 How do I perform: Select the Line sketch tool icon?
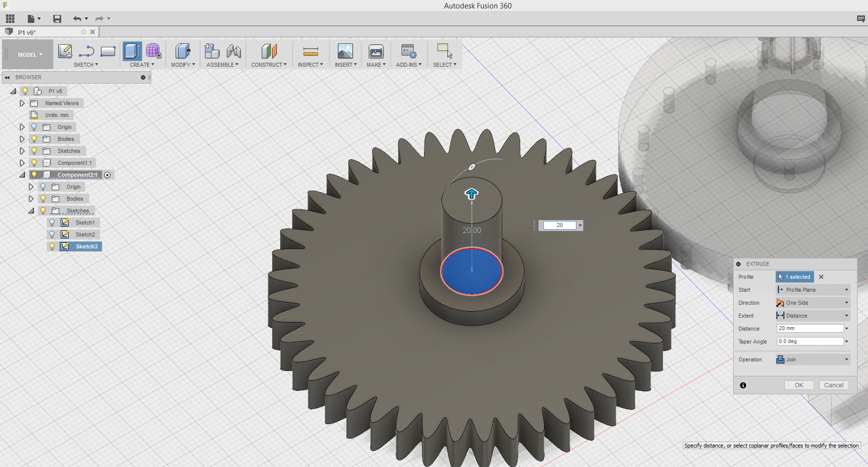[x=87, y=51]
